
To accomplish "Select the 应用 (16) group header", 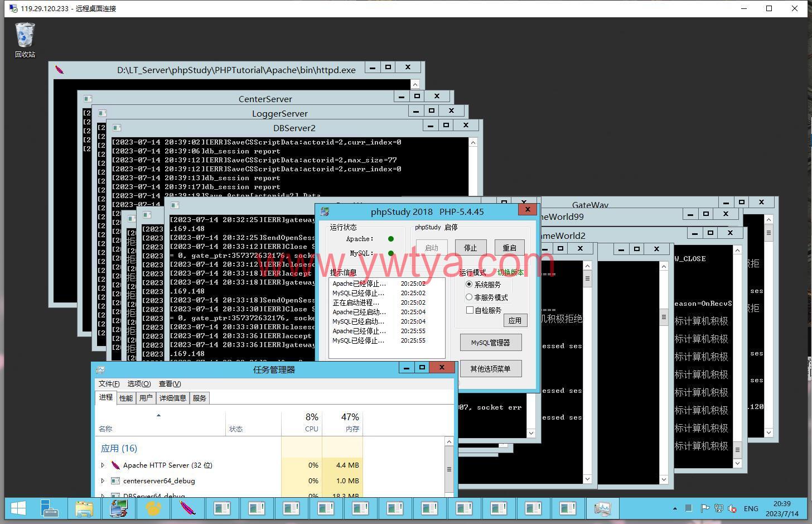I will 119,448.
